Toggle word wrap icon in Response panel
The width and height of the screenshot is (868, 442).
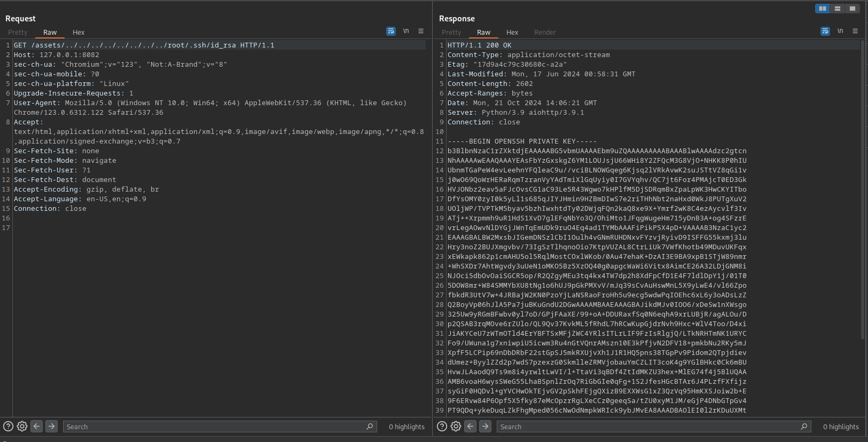pos(825,31)
